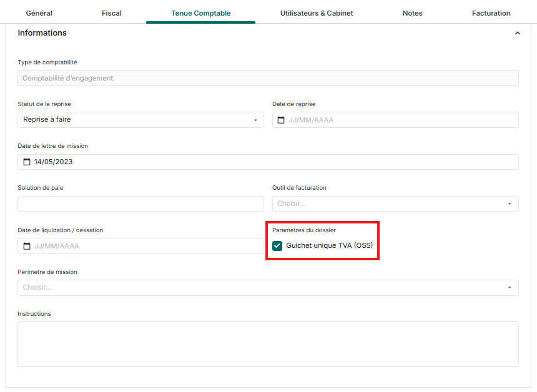The width and height of the screenshot is (537, 392).
Task: Click the Date de liquidation JJ/MM/AAAA placeholder
Action: pos(57,246)
